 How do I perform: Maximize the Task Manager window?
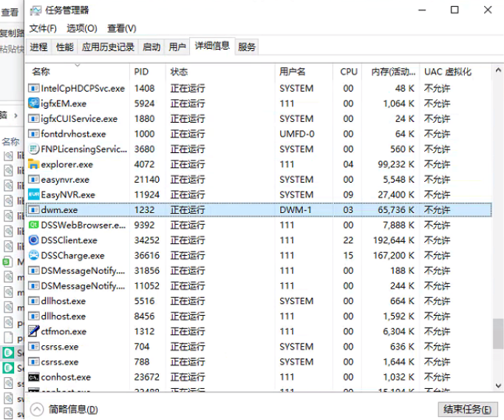[x=454, y=10]
